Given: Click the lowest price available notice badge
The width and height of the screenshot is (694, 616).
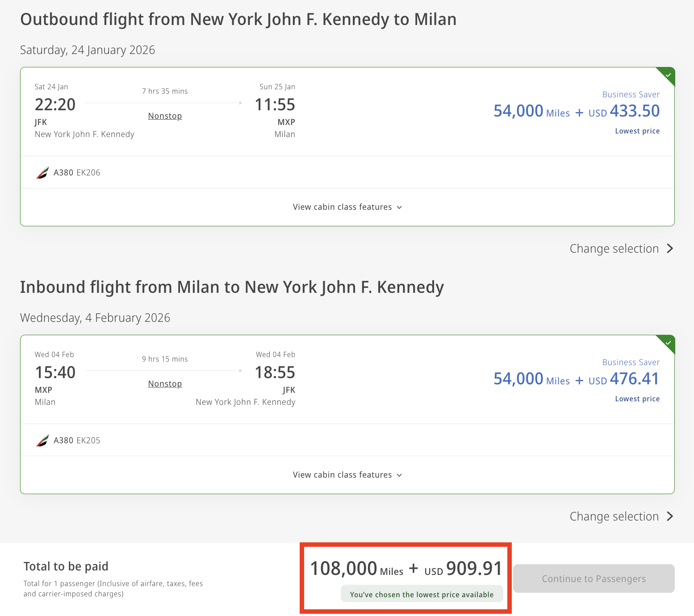Looking at the screenshot, I should (x=422, y=595).
